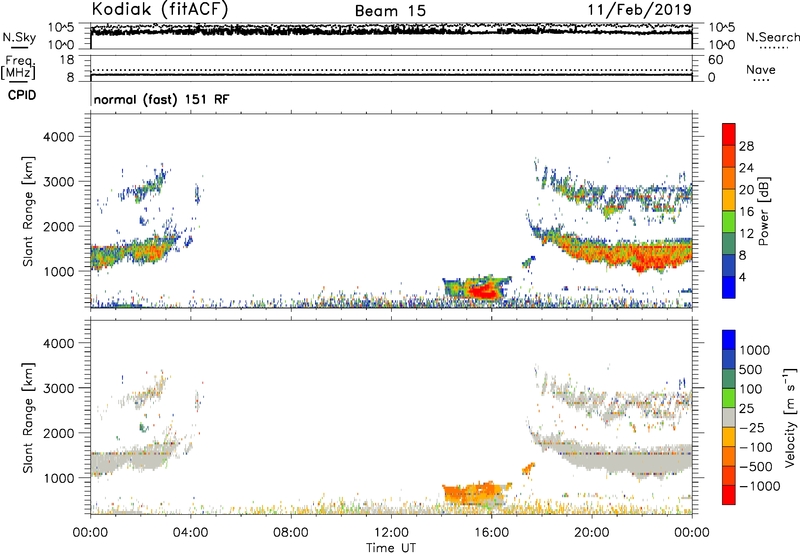Screen dimensions: 800x554
Task: Select the 'Beam 15' header label
Action: (390, 11)
